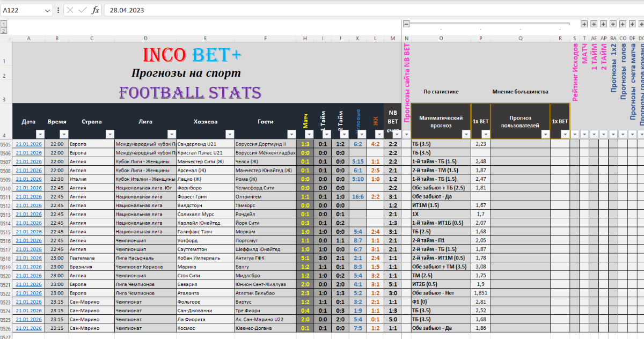Click the date link in Бавария row
The width and height of the screenshot is (644, 339).
(x=28, y=284)
